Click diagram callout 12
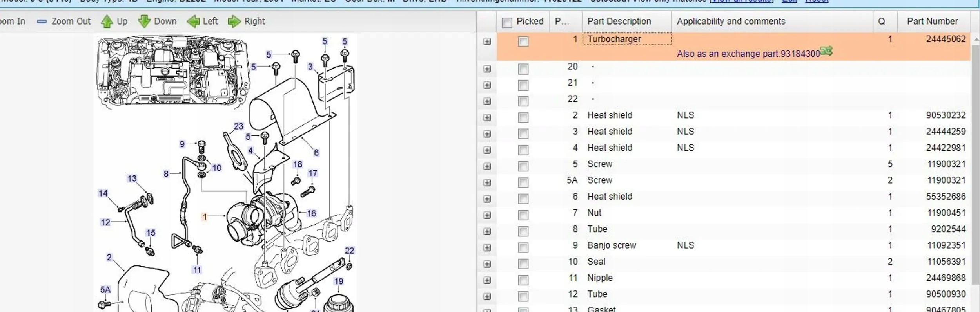 [105, 222]
